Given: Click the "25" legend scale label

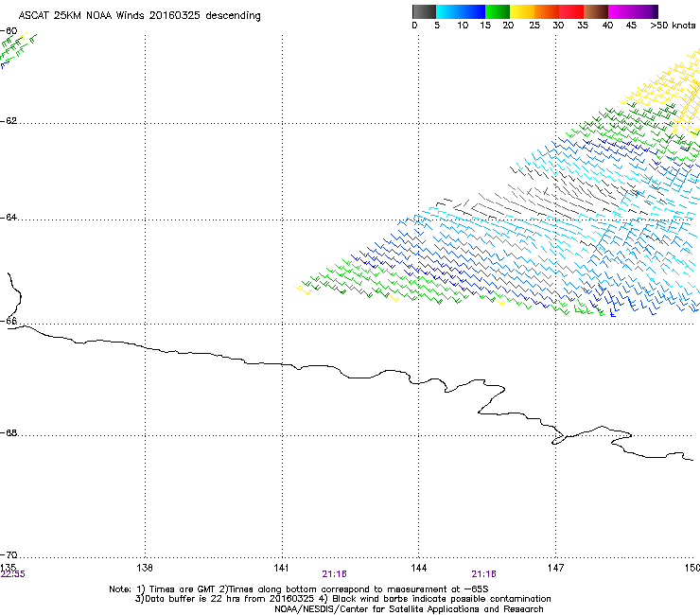Looking at the screenshot, I should pos(534,26).
